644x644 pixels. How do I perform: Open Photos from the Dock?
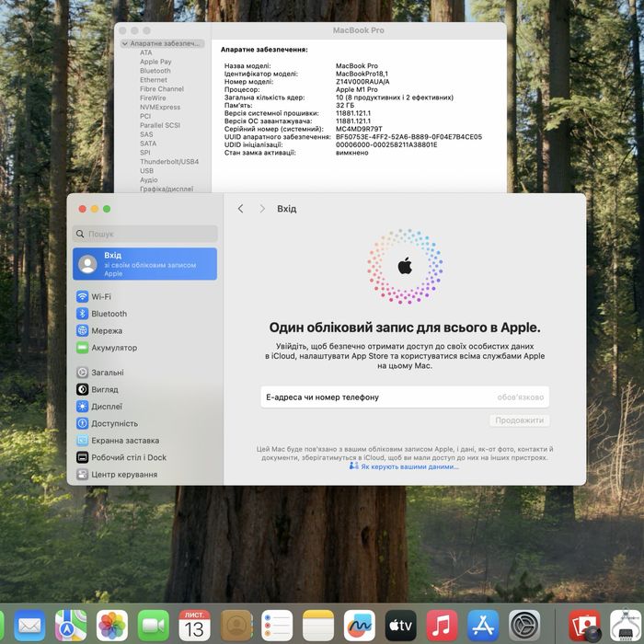(x=112, y=626)
